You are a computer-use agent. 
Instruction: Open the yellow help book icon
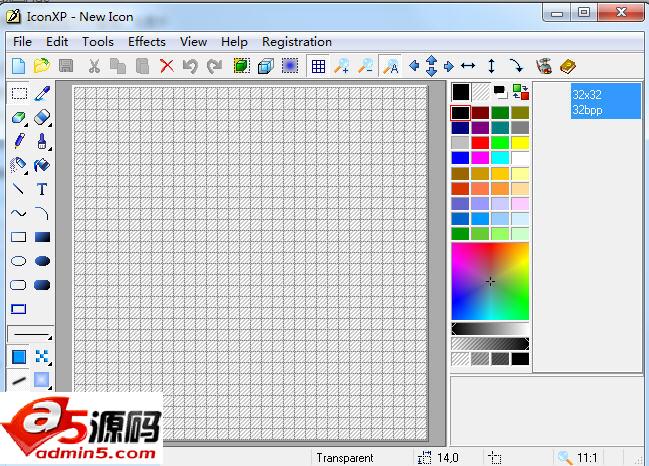pos(568,66)
